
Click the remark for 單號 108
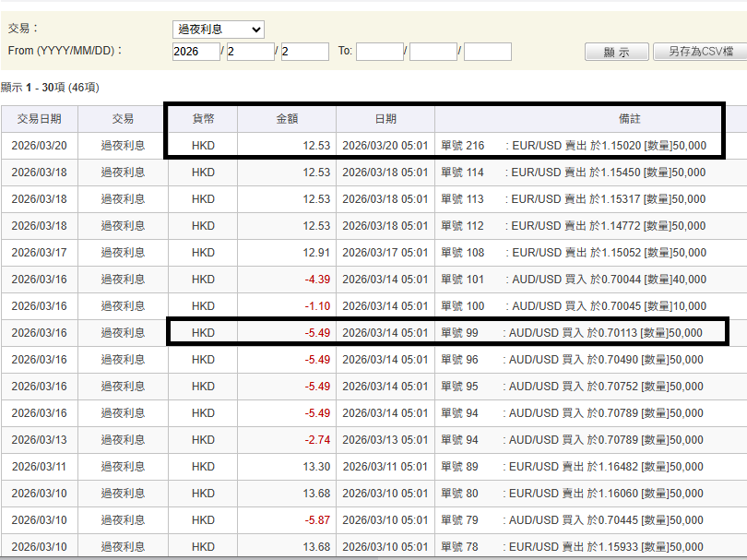[x=573, y=253]
